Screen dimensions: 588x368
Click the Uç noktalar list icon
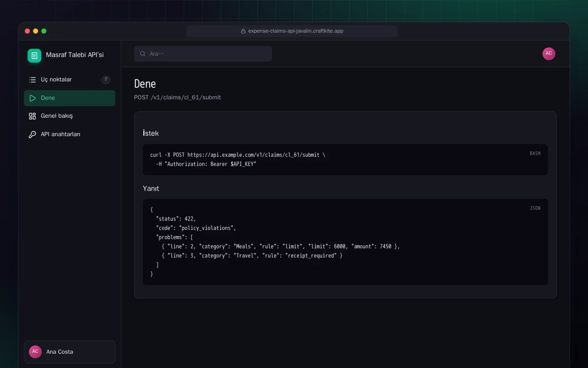(32, 80)
